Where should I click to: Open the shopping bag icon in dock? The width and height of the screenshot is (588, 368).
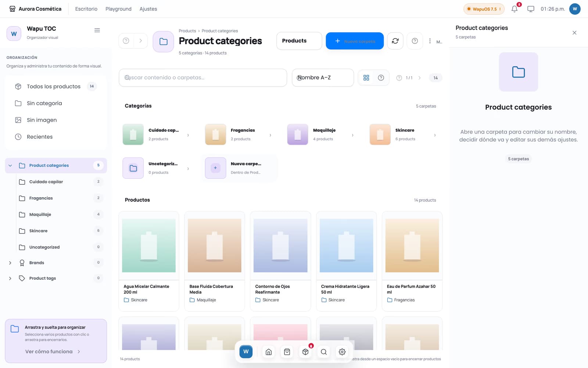tap(287, 352)
